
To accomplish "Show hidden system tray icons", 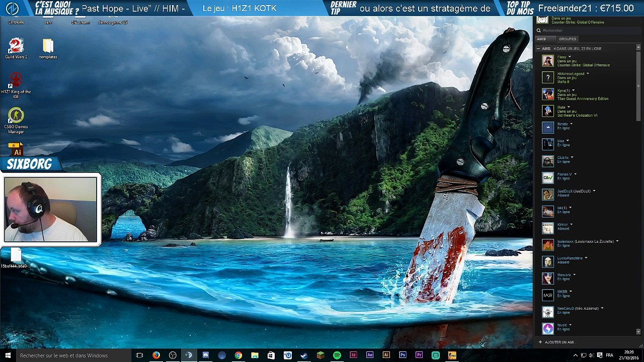I will (x=576, y=355).
